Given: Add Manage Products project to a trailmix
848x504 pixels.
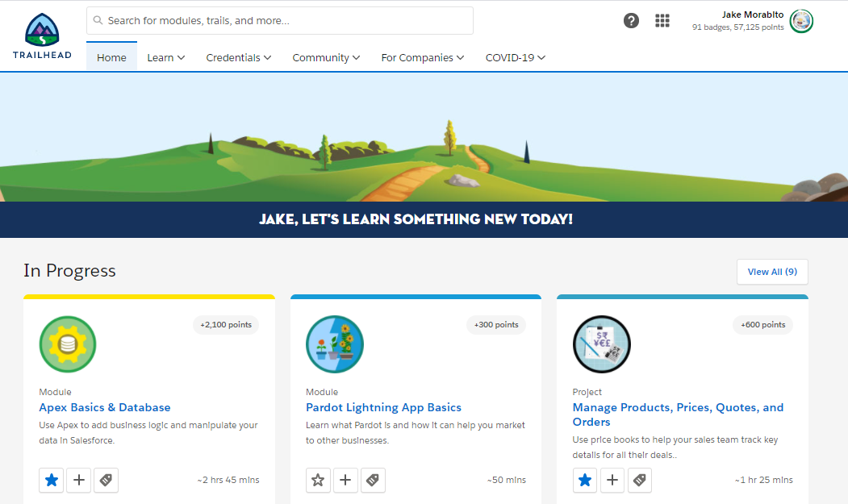Looking at the screenshot, I should 612,480.
